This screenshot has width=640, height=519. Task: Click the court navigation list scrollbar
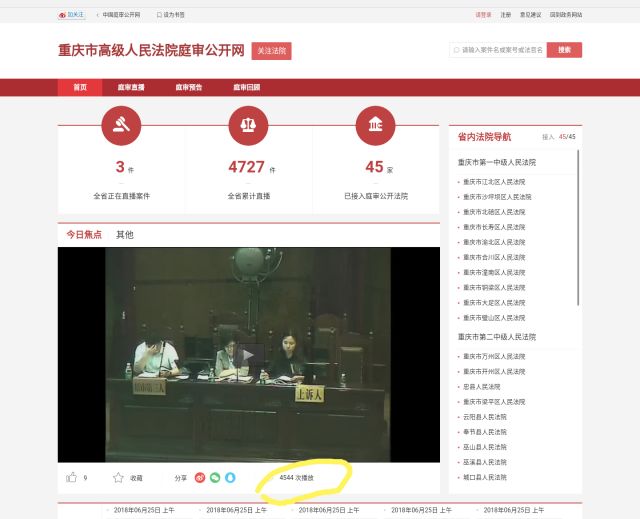point(578,228)
